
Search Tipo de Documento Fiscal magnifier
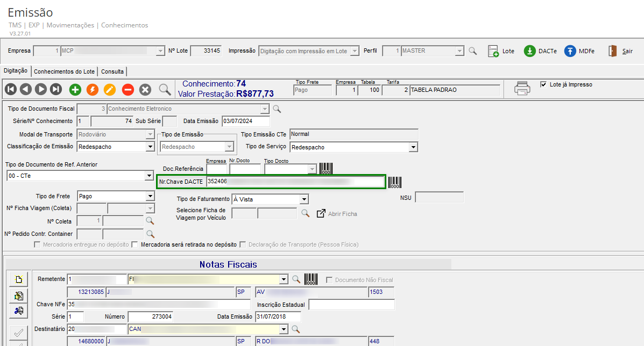277,109
